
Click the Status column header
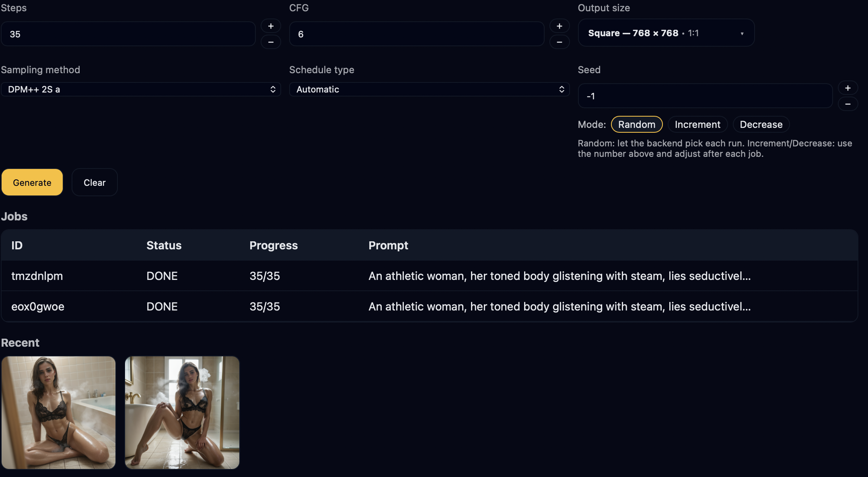[164, 245]
